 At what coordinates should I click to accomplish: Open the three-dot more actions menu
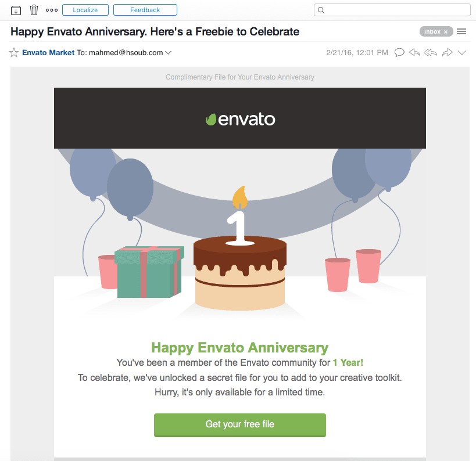(52, 10)
